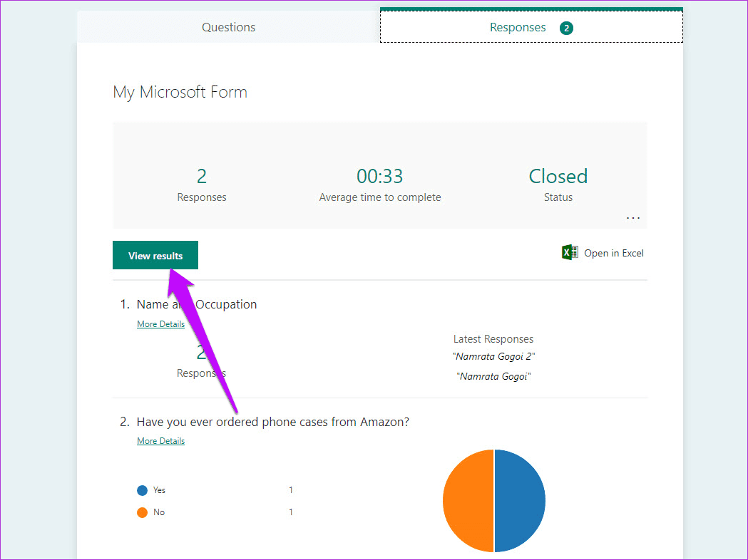This screenshot has height=560, width=748.
Task: Switch to the Questions tab
Action: click(228, 27)
